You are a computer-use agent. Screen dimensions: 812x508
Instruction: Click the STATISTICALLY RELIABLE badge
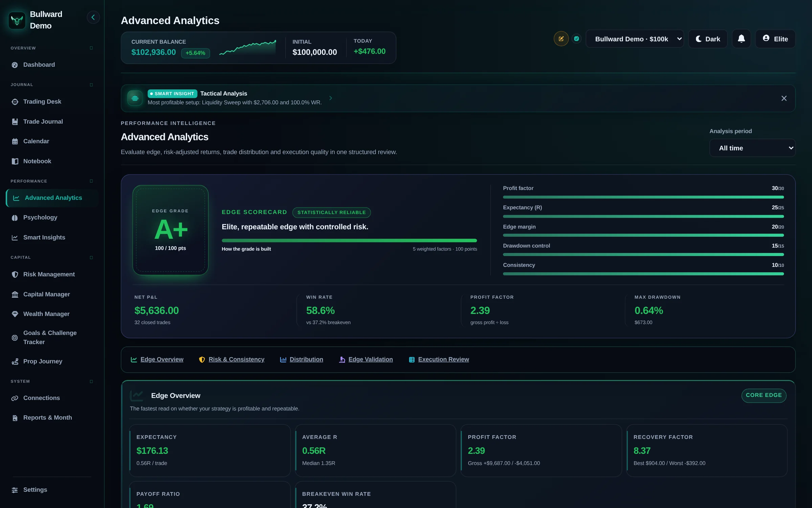[332, 212]
